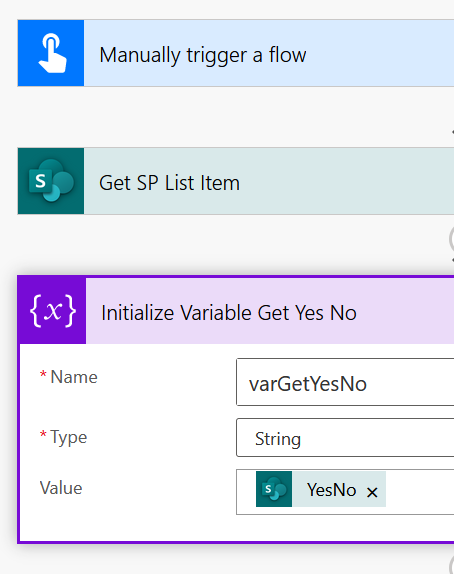
Task: Click the Value field label
Action: 61,488
